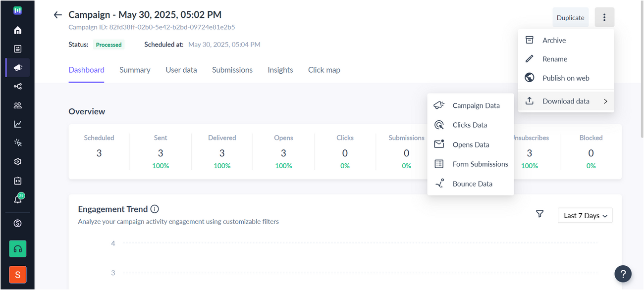This screenshot has height=290, width=644.
Task: Click the Processed status badge
Action: pos(108,45)
